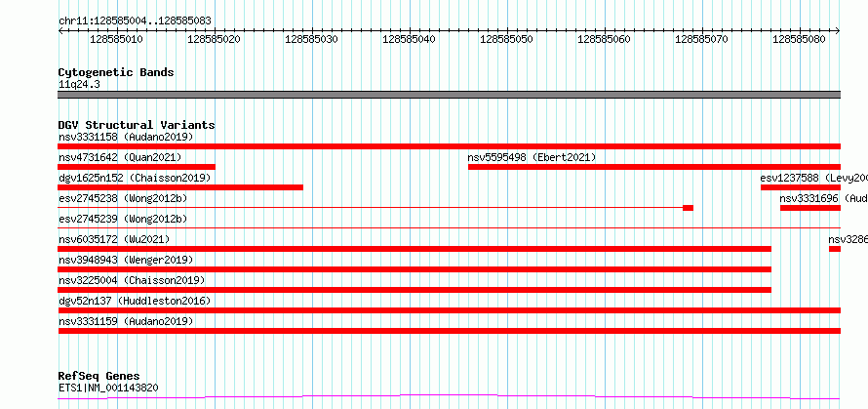Click ruler tick label 128585020
The width and height of the screenshot is (868, 409).
tap(214, 39)
